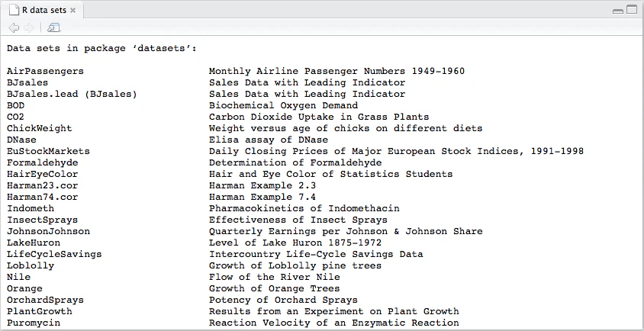Screen dimensions: 644x331
Task: Click the CO2 dataset name
Action: tap(15, 117)
